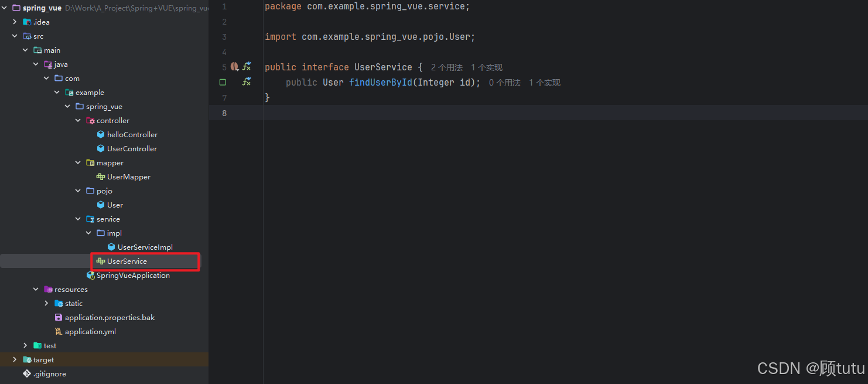Select application.properties.bak in the project tree
The image size is (868, 384).
tap(109, 317)
